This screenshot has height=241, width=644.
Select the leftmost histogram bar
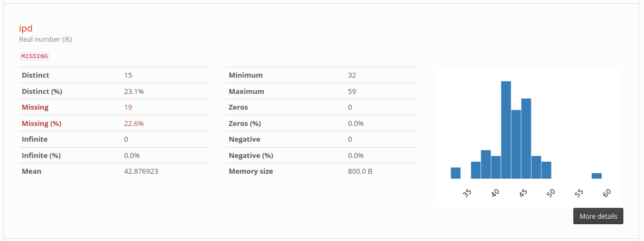(x=455, y=173)
